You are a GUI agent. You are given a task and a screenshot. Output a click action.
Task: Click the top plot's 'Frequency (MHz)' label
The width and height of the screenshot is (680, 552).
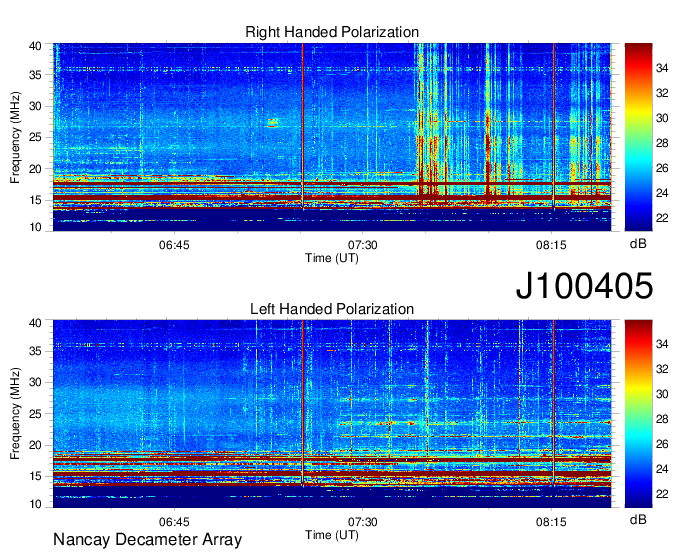(x=15, y=137)
